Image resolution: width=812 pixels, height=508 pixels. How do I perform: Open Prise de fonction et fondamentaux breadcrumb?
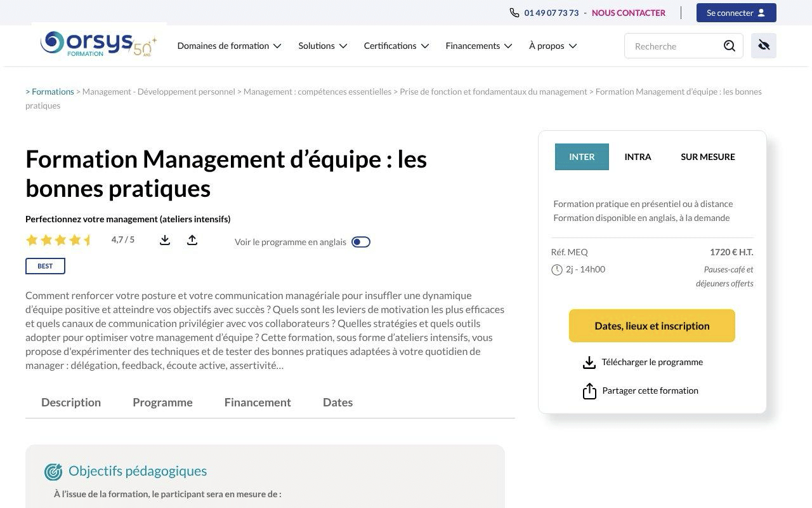click(494, 91)
